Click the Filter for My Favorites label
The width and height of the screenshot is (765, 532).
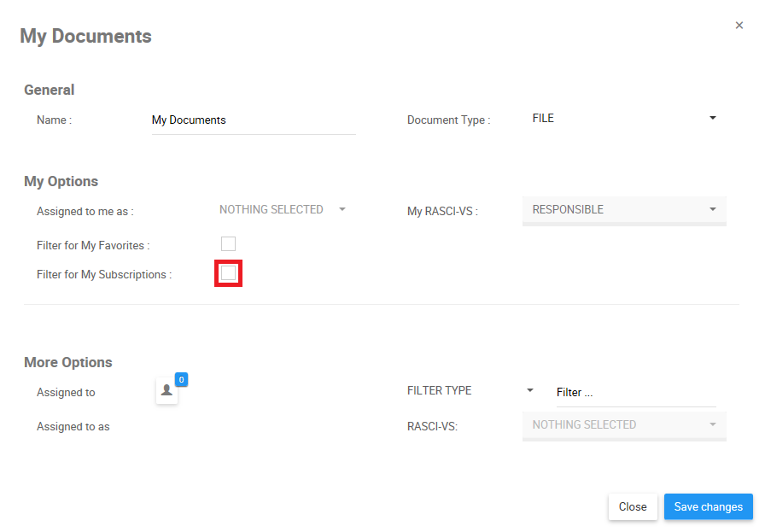coord(93,246)
